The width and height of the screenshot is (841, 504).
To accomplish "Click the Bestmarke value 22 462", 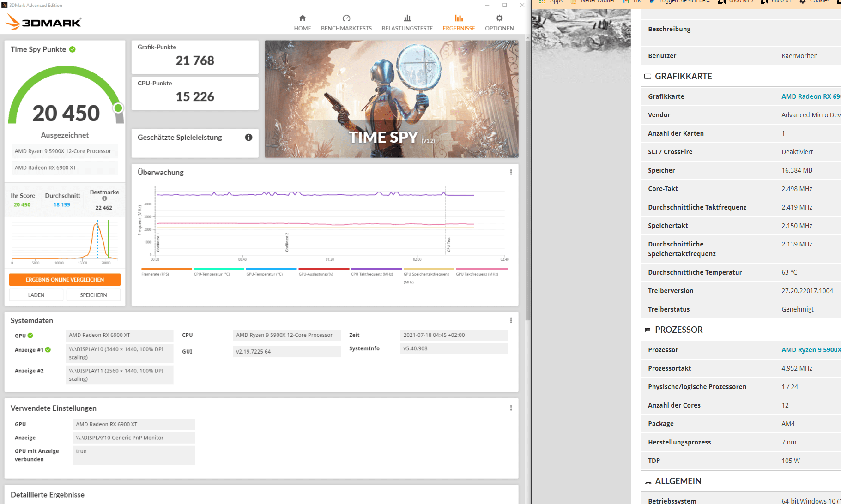I will coord(104,208).
